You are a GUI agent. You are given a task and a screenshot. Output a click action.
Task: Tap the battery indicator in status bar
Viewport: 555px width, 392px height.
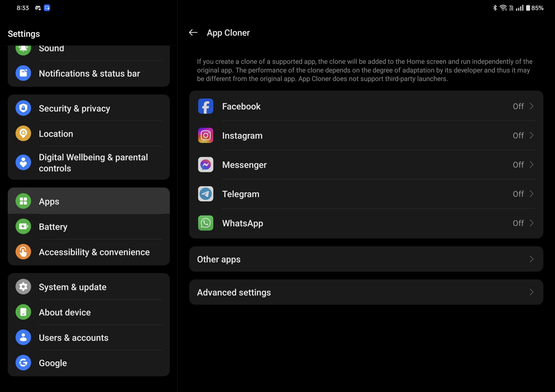(x=528, y=8)
